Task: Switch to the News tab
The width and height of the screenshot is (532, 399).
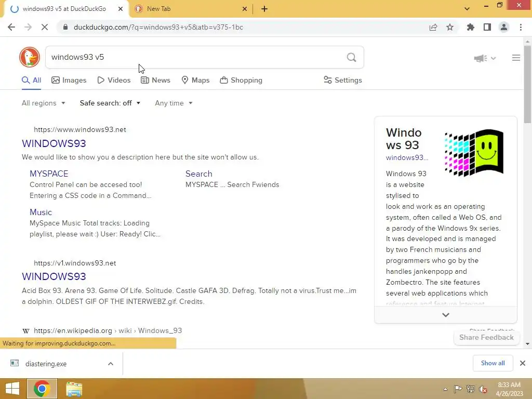Action: point(156,81)
